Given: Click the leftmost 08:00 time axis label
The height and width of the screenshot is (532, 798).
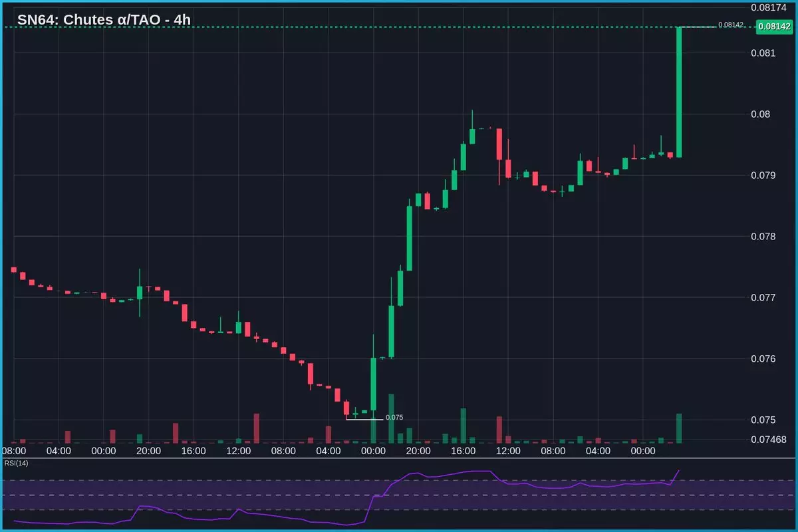Looking at the screenshot, I should [x=14, y=451].
